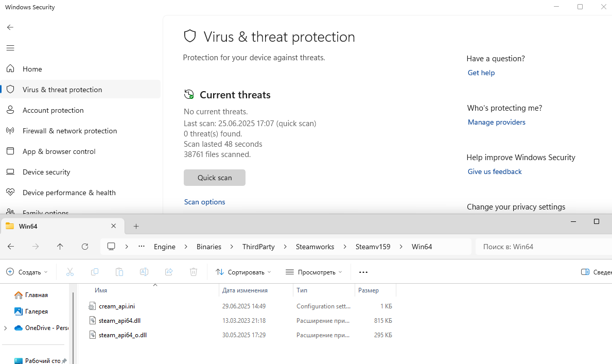Show hidden breadcrumb folders via ellipsis
The width and height of the screenshot is (612, 364).
142,247
